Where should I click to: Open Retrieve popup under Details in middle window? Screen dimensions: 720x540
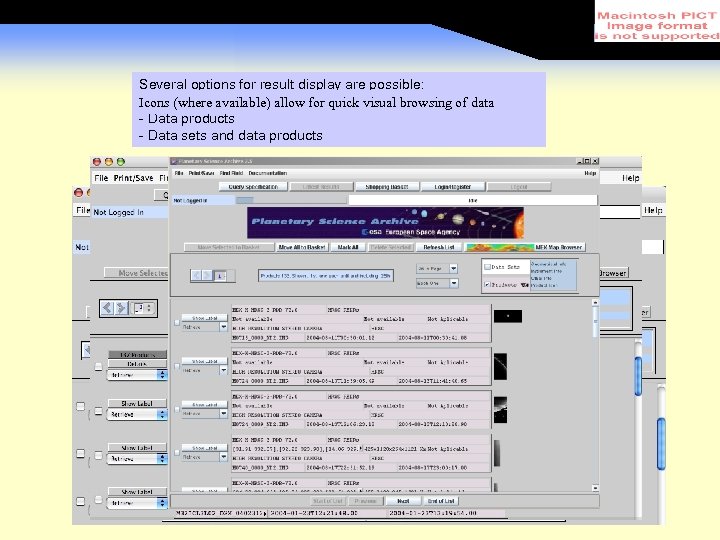pyautogui.click(x=136, y=375)
